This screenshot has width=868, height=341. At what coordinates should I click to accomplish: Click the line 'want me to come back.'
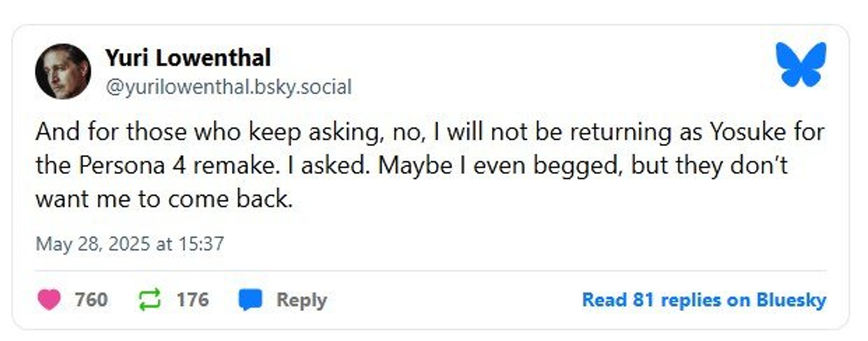coord(164,199)
